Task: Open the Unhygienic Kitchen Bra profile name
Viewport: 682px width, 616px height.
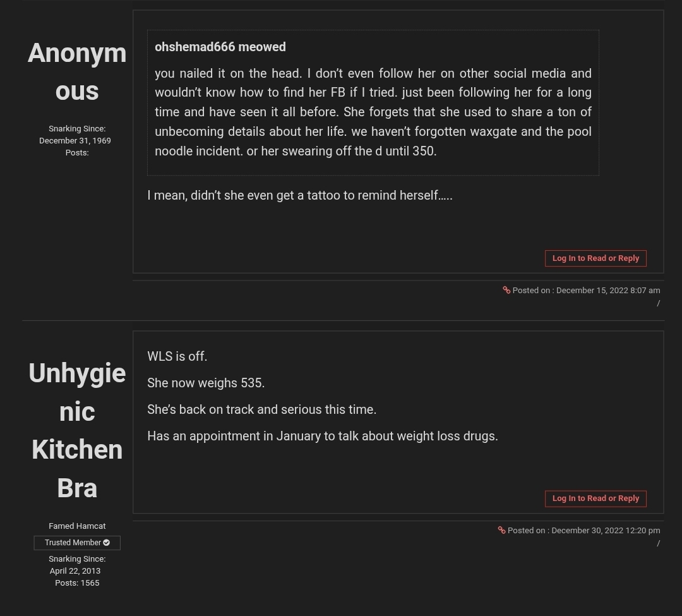Action: (x=77, y=430)
